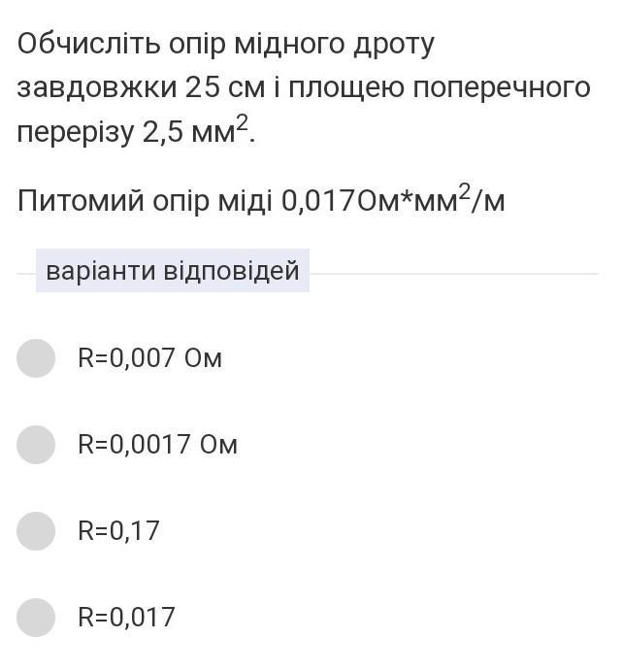Screen dimensions: 622x672
Task: Click the word "завдовжки" in the question
Action: click(97, 87)
